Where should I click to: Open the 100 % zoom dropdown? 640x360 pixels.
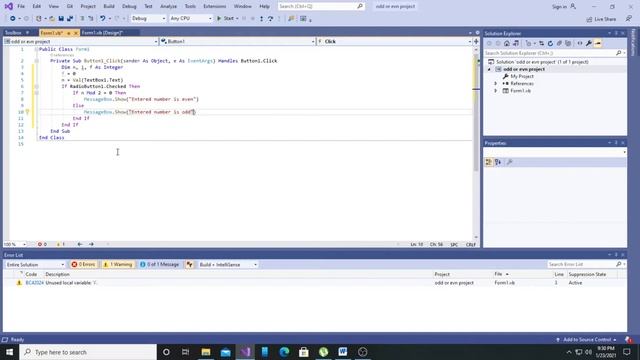[x=15, y=244]
